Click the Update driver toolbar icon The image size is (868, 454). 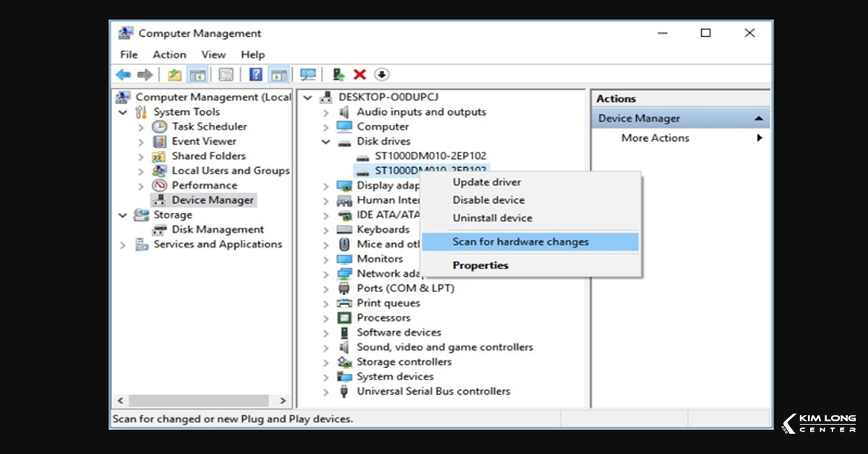click(338, 74)
